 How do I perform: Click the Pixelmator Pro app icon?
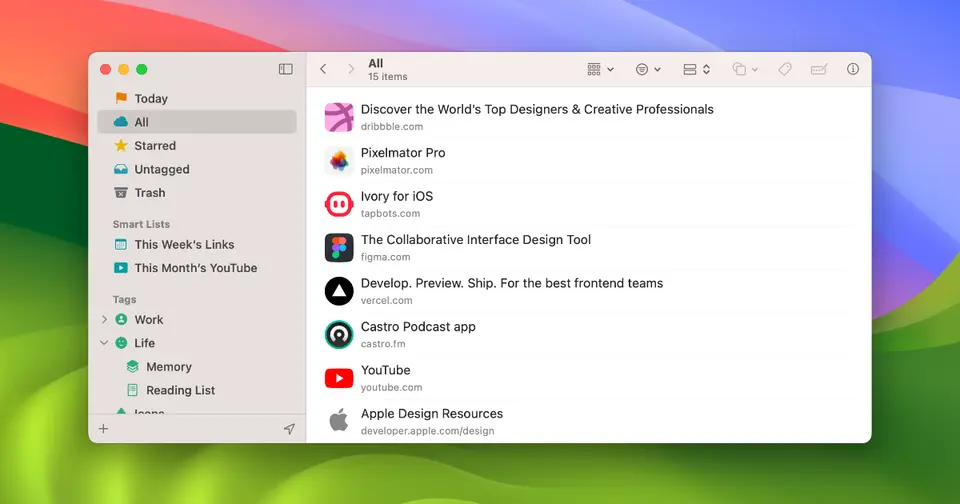pos(339,161)
